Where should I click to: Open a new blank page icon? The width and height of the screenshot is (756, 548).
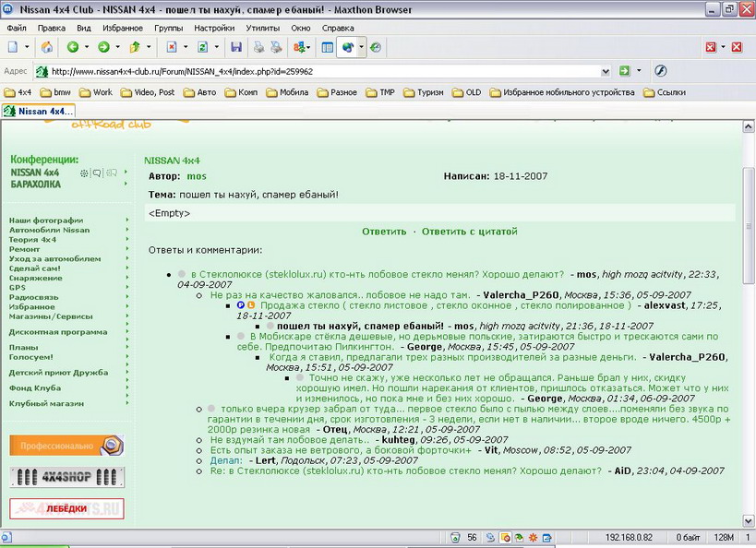(x=13, y=47)
